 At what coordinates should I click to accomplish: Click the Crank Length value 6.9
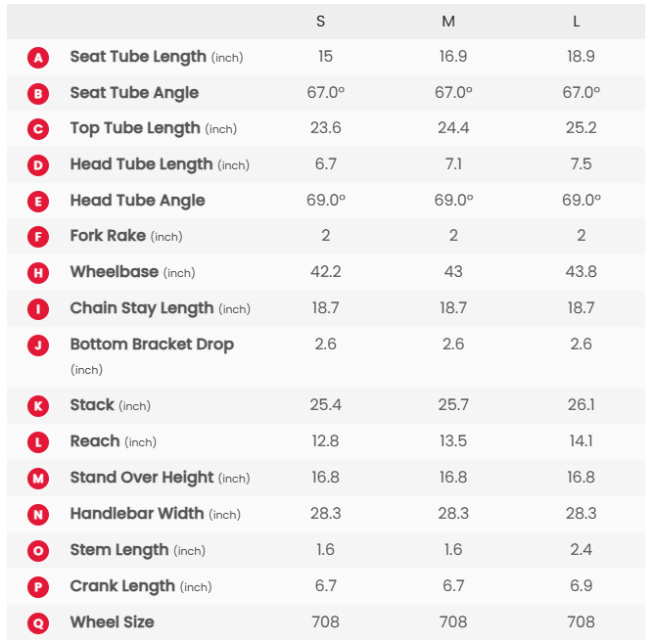tap(581, 585)
